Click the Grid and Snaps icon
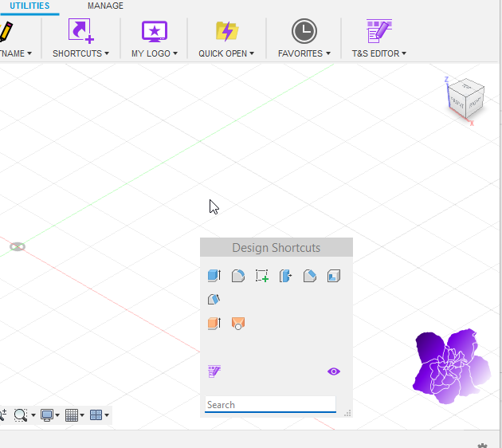Image resolution: width=502 pixels, height=448 pixels. [72, 415]
